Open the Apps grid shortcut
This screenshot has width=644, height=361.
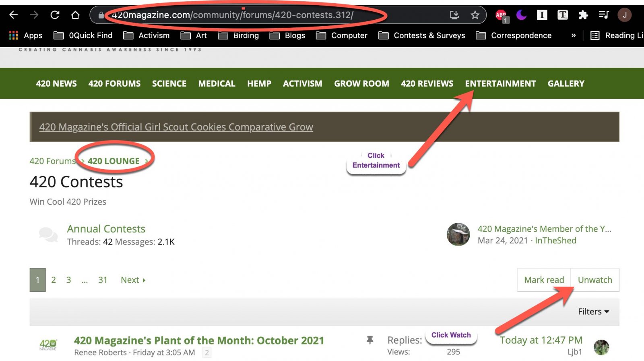click(26, 35)
